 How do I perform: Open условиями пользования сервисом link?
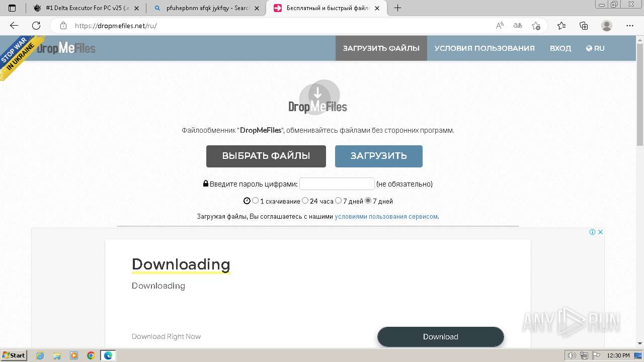[x=386, y=217]
